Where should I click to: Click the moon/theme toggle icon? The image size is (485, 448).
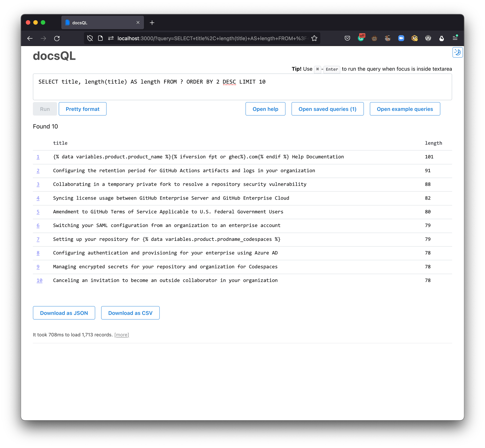(x=458, y=52)
